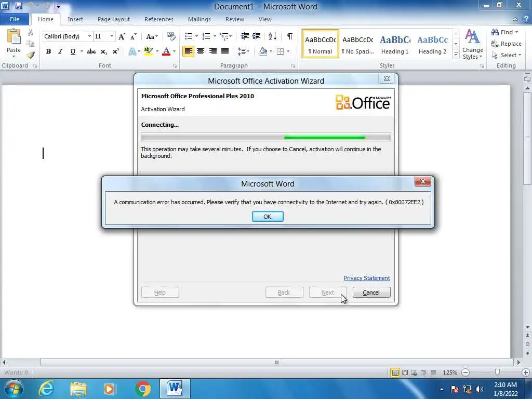Switch to the References tab
The image size is (532, 399).
[159, 19]
